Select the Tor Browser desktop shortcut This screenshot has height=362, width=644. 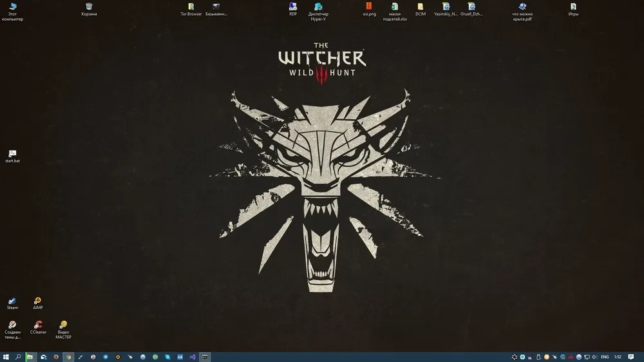[x=191, y=9]
